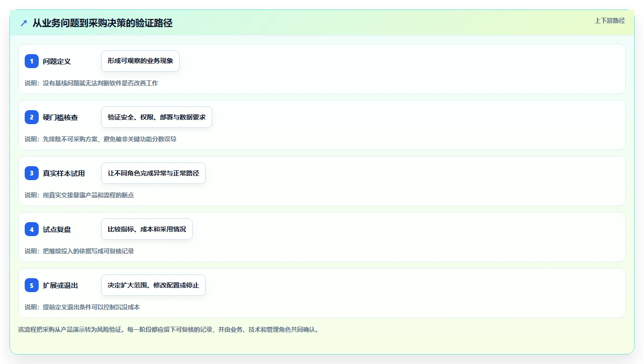Select the 验证安全、权限、部署与数据要求 chip
The image size is (644, 364).
tap(157, 117)
